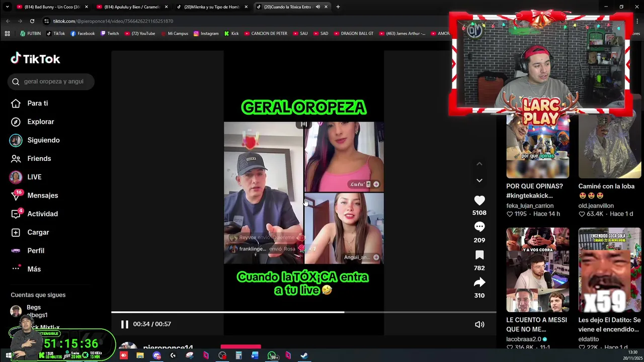Go back to the previous page
Viewport: 644px width, 362px height.
pyautogui.click(x=8, y=21)
